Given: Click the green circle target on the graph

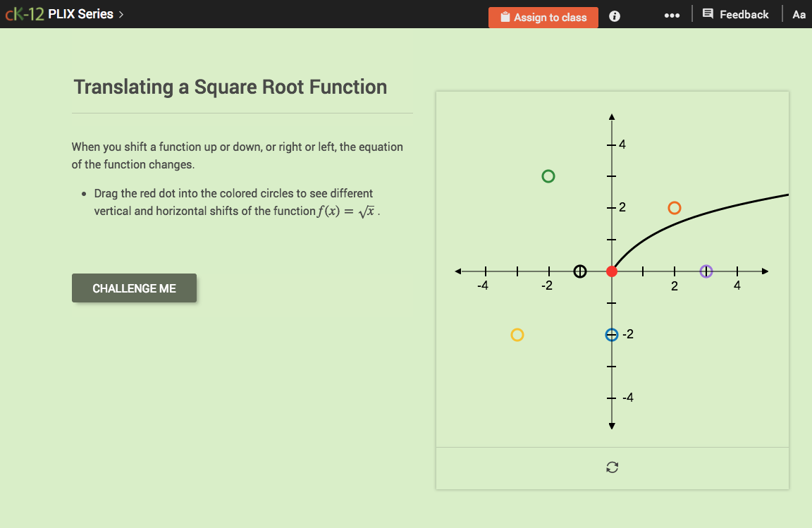Looking at the screenshot, I should (x=548, y=176).
